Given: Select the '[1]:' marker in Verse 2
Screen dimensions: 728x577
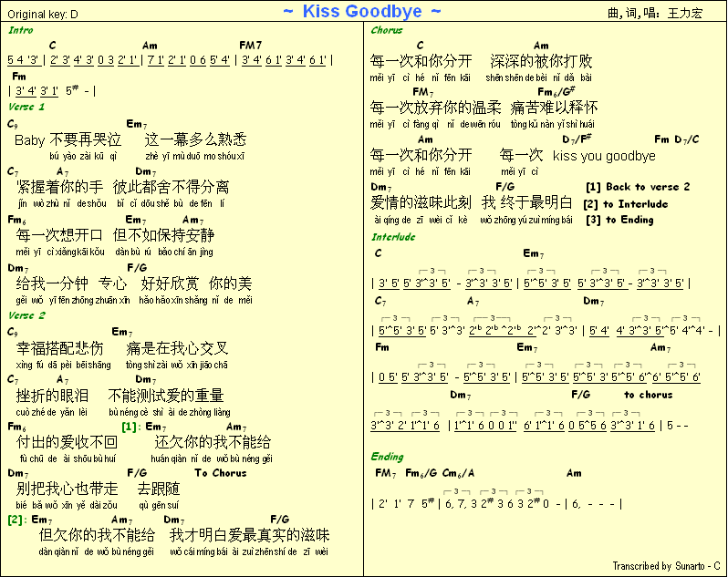Looking at the screenshot, I should coord(131,427).
